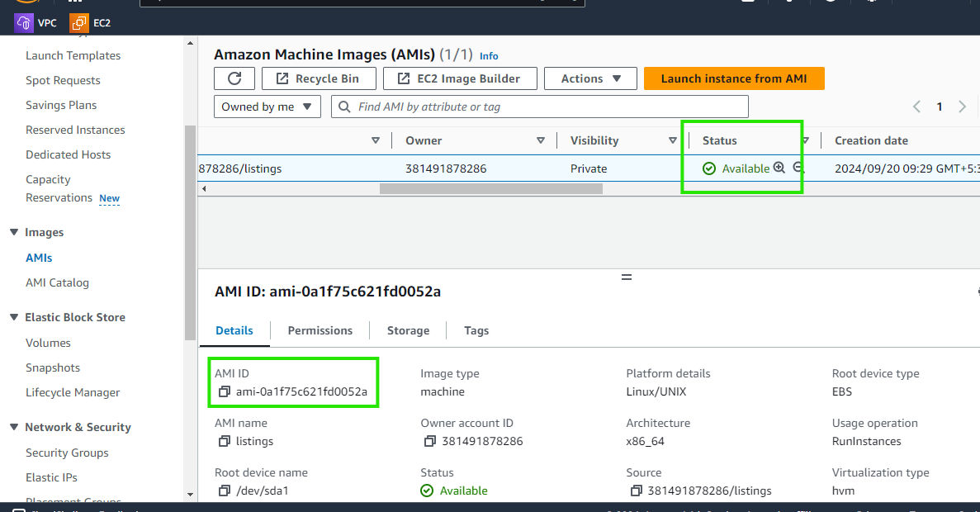Switch to the Permissions tab
The width and height of the screenshot is (980, 512).
(320, 330)
